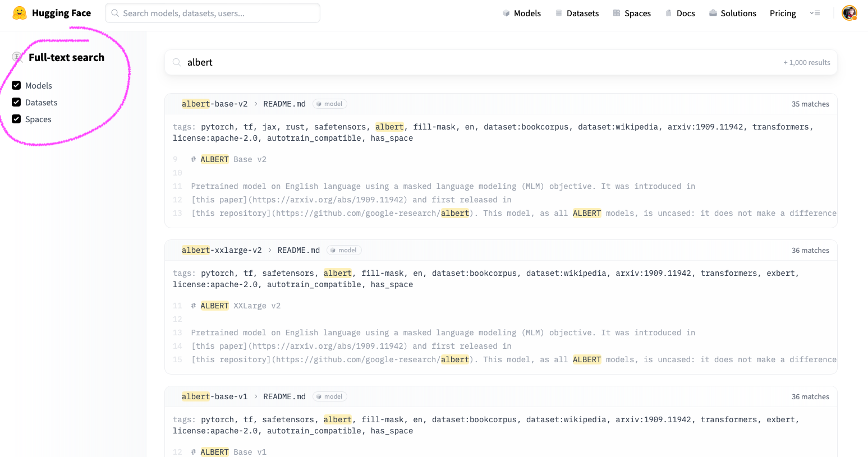Open the Pricing page link
Screen dimensions: 868x457
coord(782,13)
